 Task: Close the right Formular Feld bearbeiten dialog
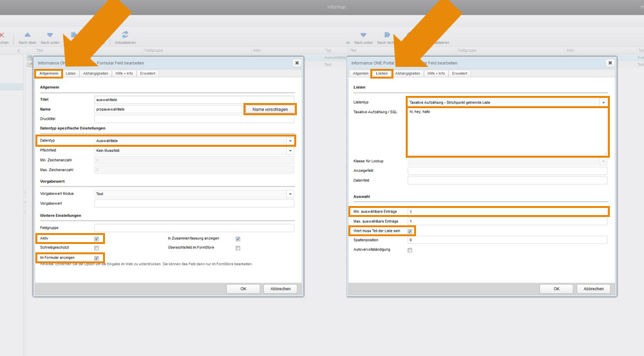coord(610,63)
